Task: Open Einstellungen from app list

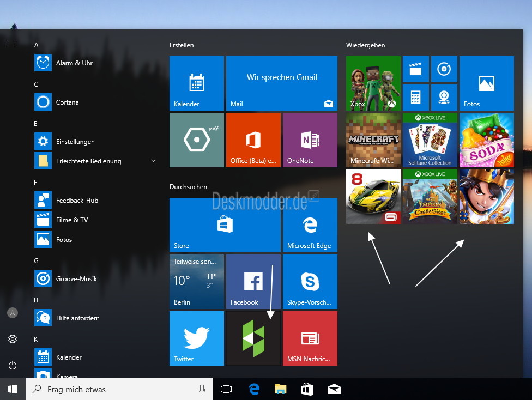Action: point(95,141)
